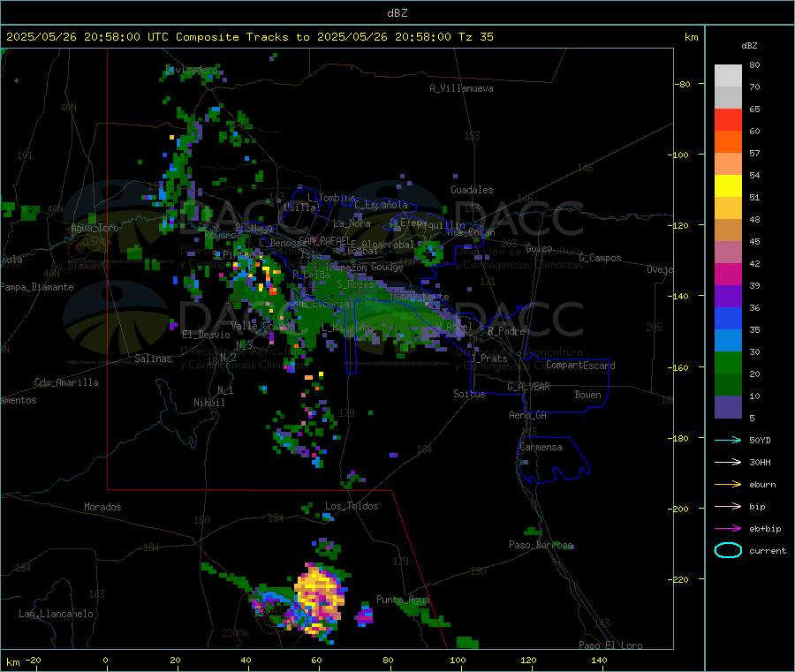
Task: Click the -20 km tick on bottom axis
Action: (x=33, y=661)
